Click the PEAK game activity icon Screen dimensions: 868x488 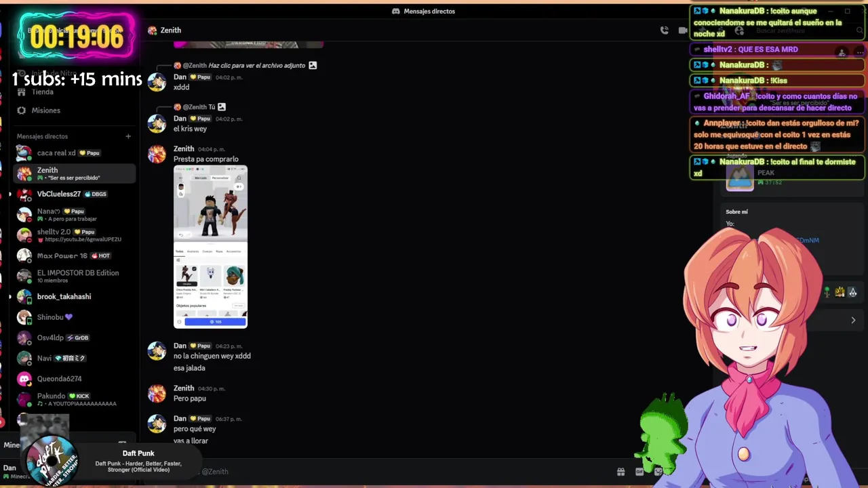tap(740, 178)
